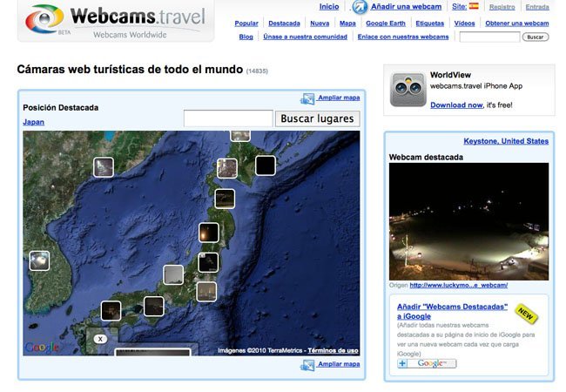Select the Spanish flag site language icon
566x392 pixels.
[474, 6]
